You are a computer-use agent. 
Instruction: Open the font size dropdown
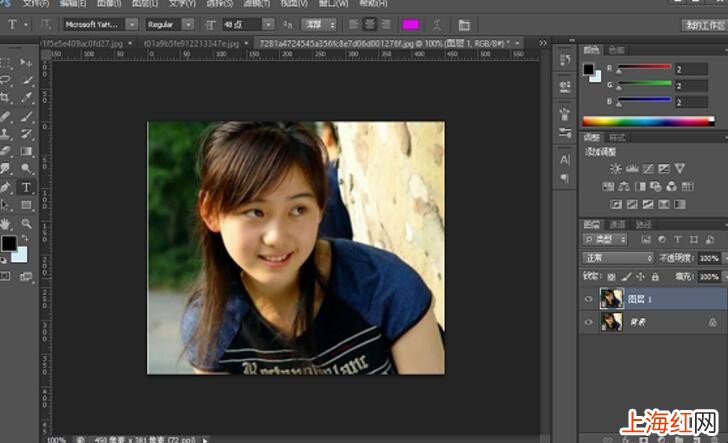pos(268,24)
